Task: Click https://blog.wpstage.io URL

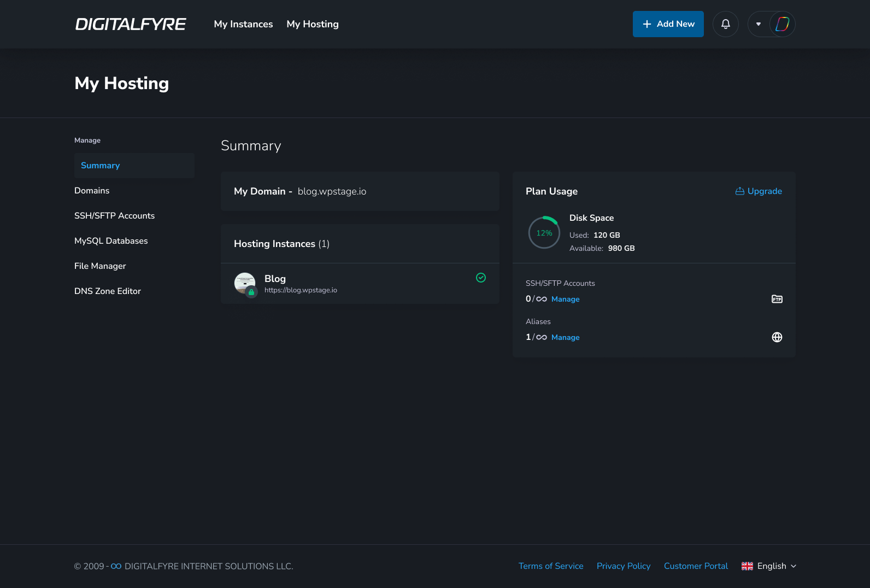Action: click(301, 290)
